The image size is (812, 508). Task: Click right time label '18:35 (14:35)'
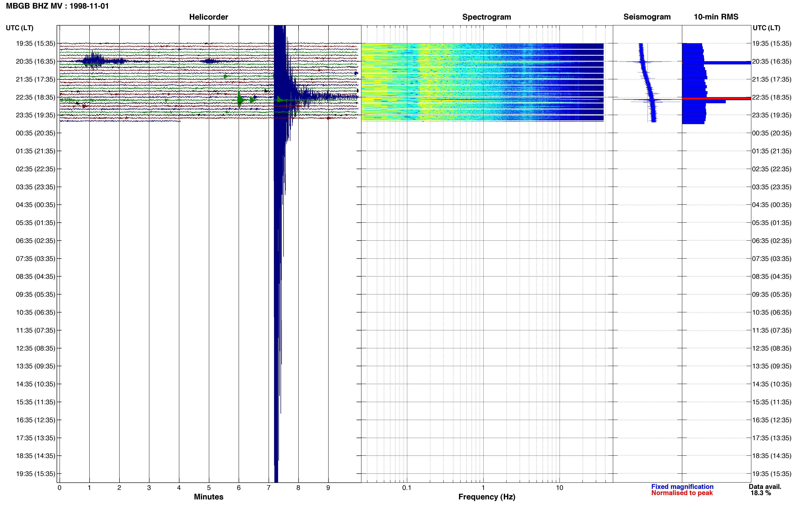[x=772, y=456]
